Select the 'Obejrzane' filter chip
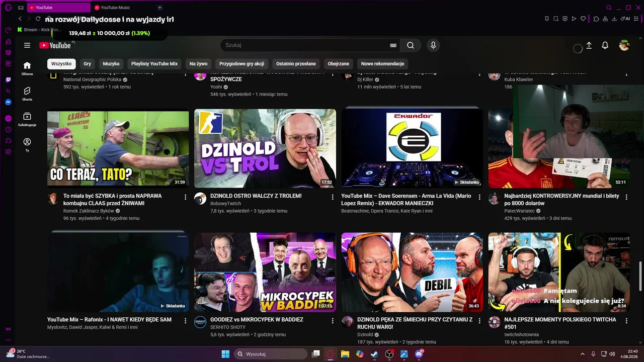 coord(339,64)
